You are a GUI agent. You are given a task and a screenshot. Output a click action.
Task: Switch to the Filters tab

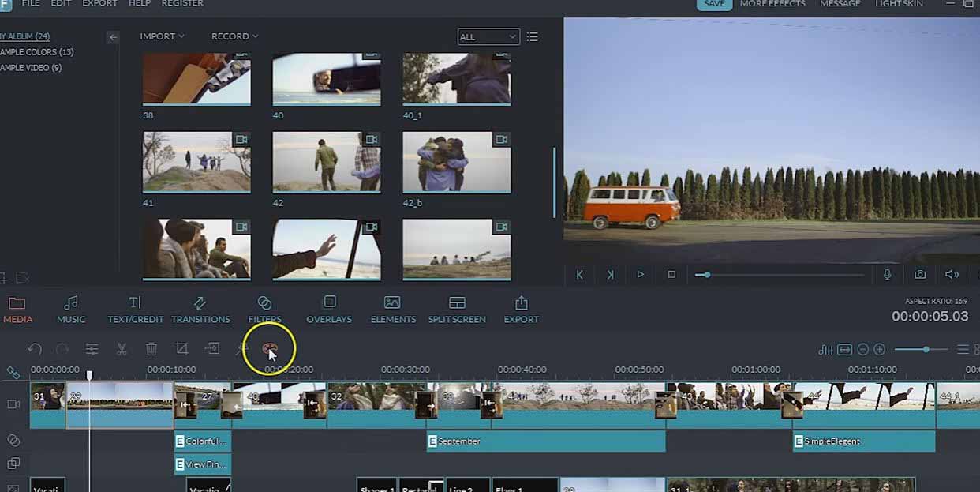click(264, 308)
